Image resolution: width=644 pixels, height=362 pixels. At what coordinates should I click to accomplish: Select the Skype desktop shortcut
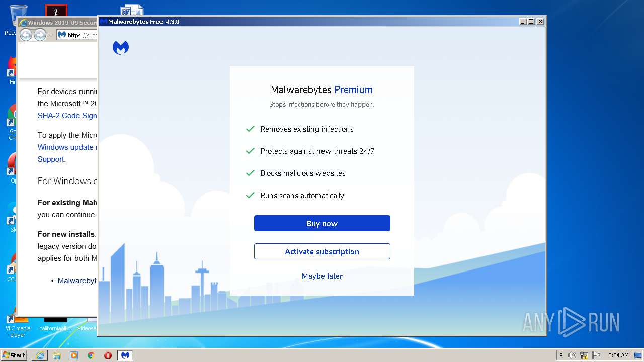point(12,217)
